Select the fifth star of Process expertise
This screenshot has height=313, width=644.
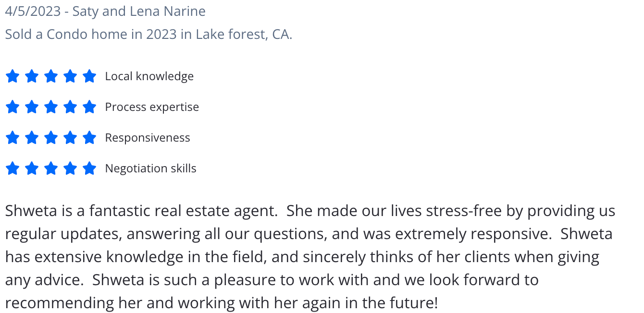coord(89,107)
